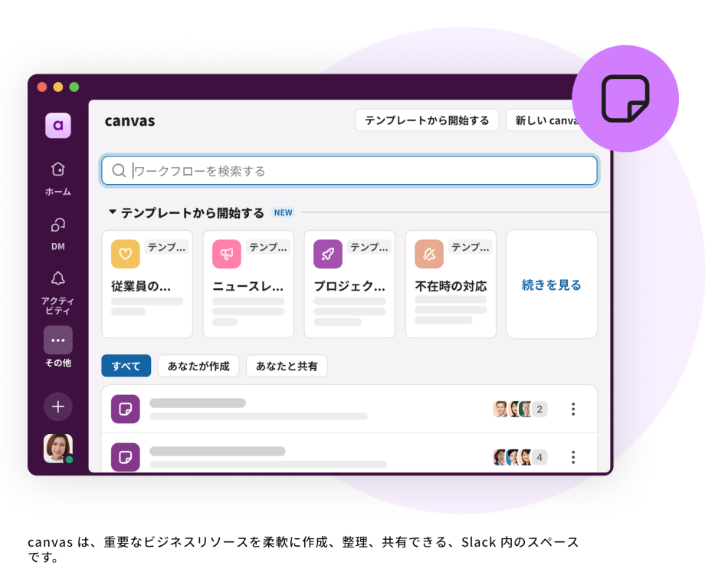Screen dimensions: 728x582
Task: Open your profile avatar menu
Action: click(x=57, y=448)
